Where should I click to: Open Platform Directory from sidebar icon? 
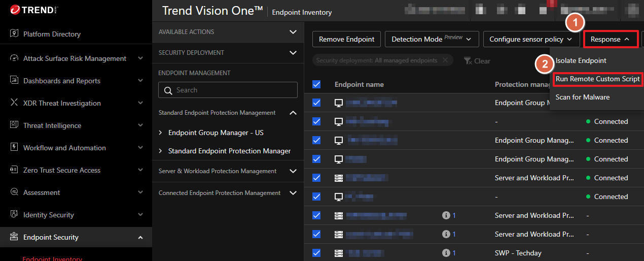point(14,34)
